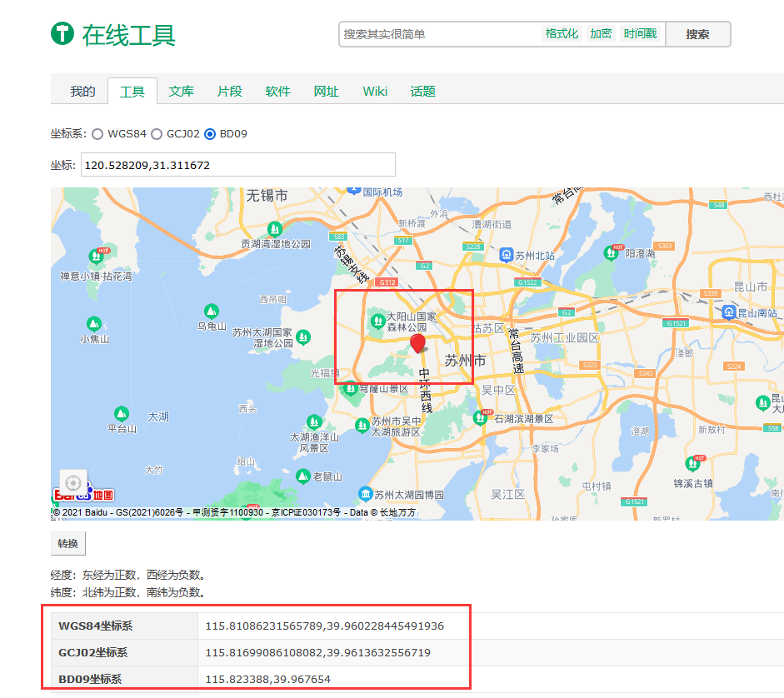Click the 昆山南站 train station icon
This screenshot has width=784, height=698.
729,312
